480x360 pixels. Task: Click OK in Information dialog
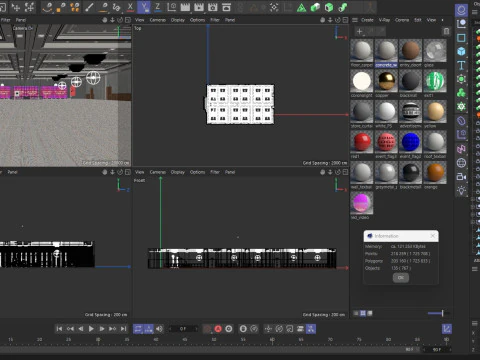coord(401,277)
